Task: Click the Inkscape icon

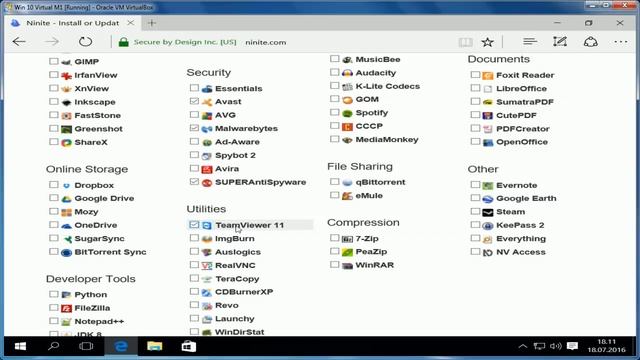Action: (x=66, y=102)
